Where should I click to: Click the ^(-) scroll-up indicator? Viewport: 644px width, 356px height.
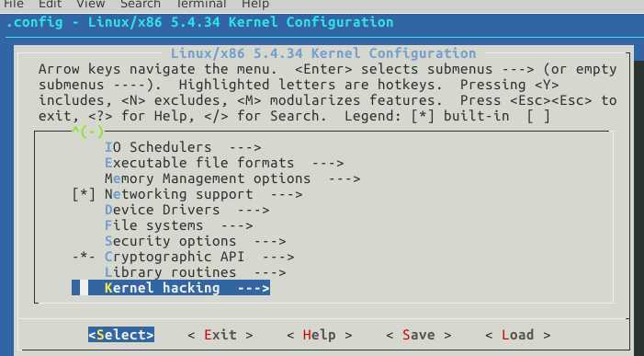(x=88, y=132)
